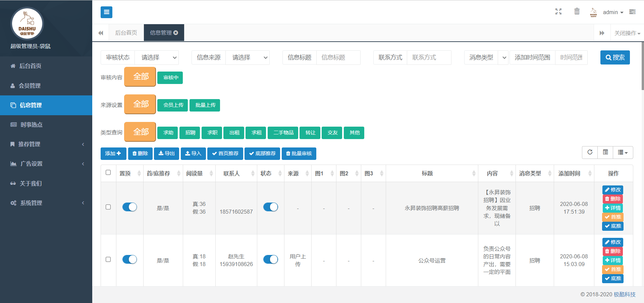Sort table by 状态 column

click(271, 173)
